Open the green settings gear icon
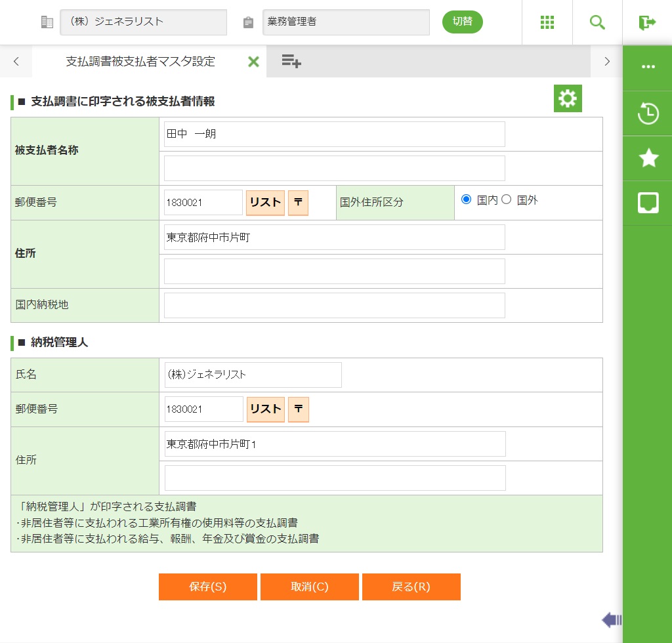 (x=568, y=98)
